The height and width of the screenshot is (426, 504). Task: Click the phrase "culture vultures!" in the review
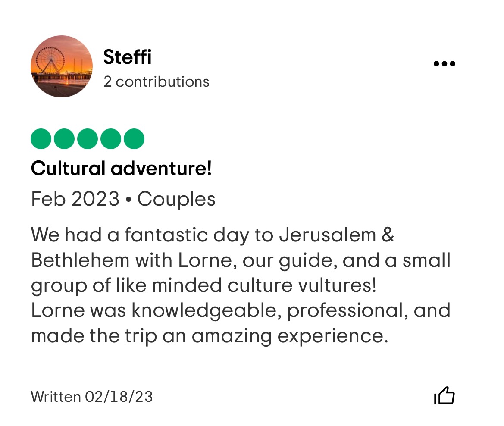coord(310,285)
